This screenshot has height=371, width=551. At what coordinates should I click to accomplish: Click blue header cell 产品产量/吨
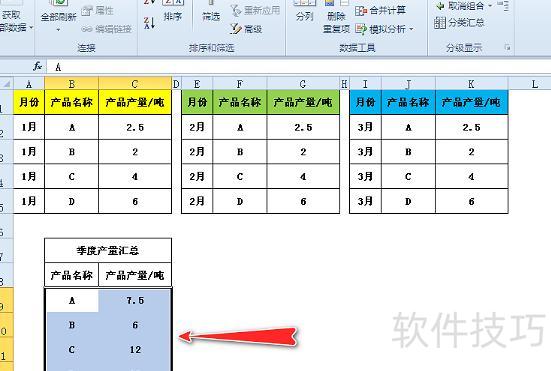pos(472,102)
